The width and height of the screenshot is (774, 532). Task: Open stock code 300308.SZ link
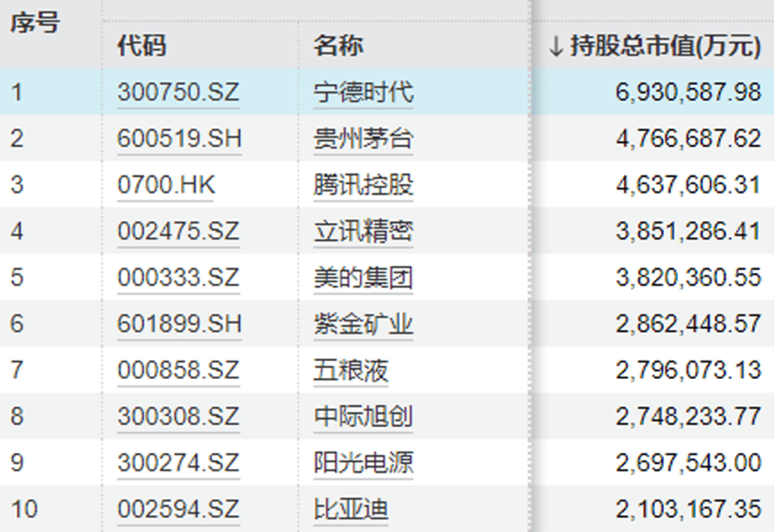click(177, 417)
